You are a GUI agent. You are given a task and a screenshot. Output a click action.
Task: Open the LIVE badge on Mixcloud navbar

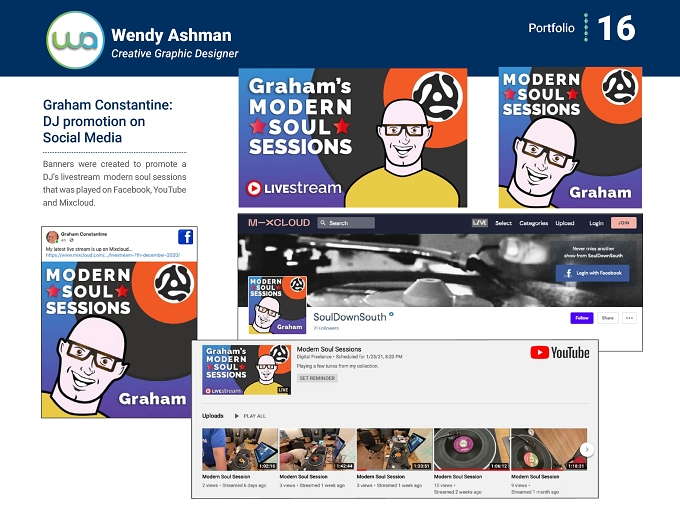(x=480, y=223)
